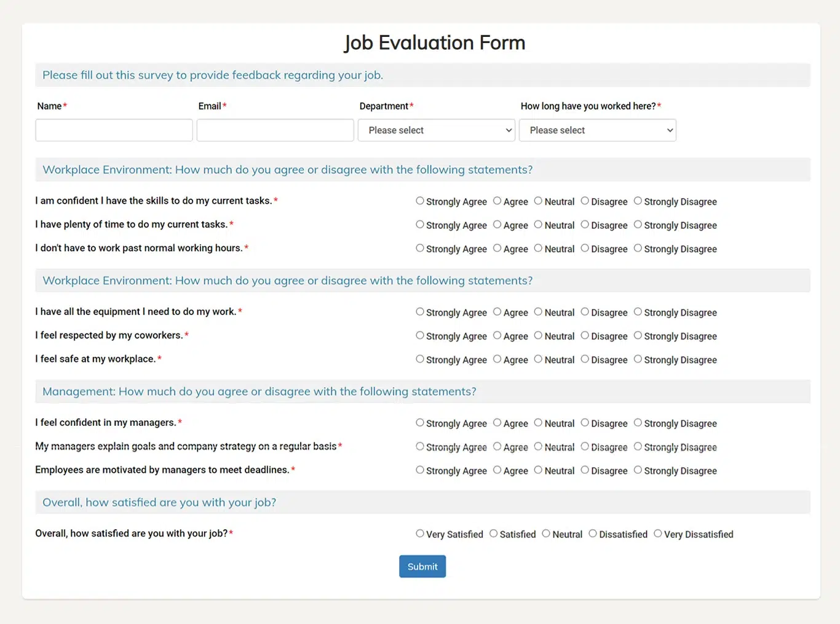The height and width of the screenshot is (624, 840).
Task: Select Dissatisfied for overall job satisfaction
Action: 593,534
